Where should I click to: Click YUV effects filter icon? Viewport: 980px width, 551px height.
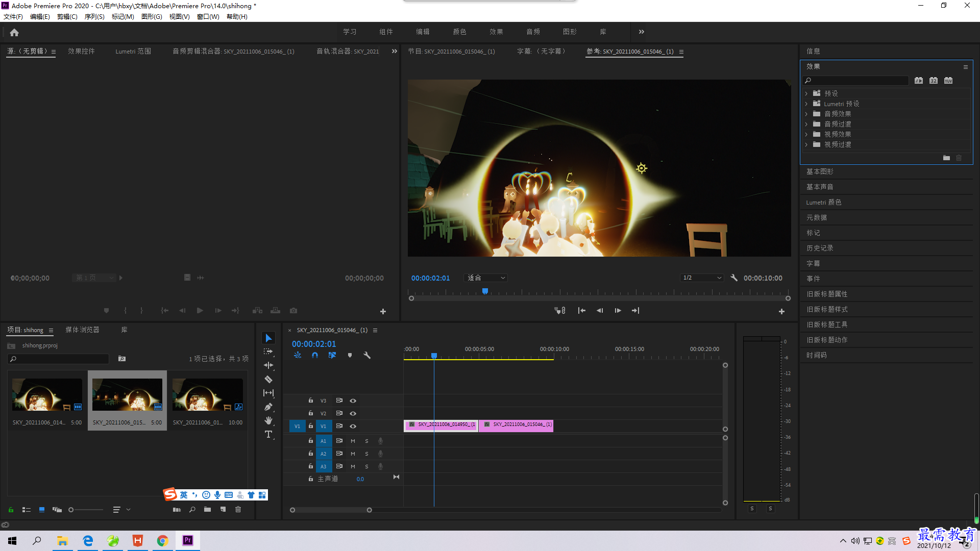point(948,81)
